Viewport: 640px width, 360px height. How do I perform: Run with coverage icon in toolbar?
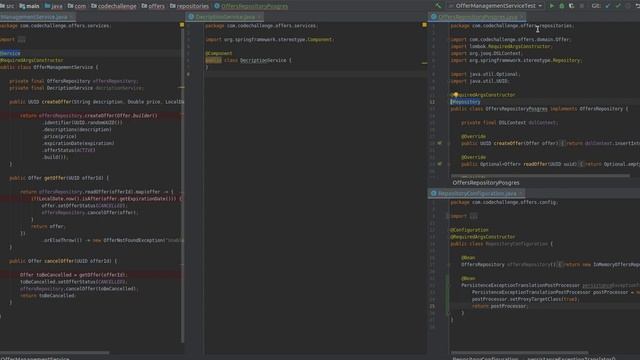[572, 6]
